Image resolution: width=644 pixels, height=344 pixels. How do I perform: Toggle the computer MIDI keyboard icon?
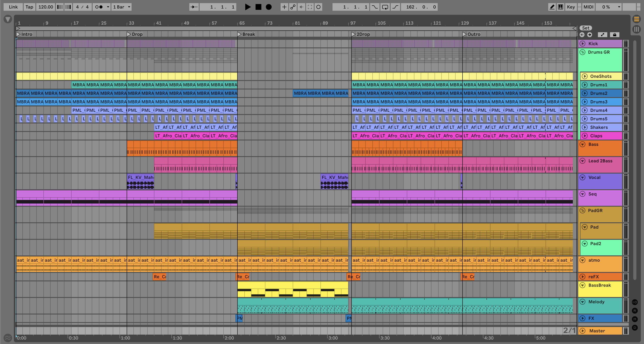click(x=561, y=7)
